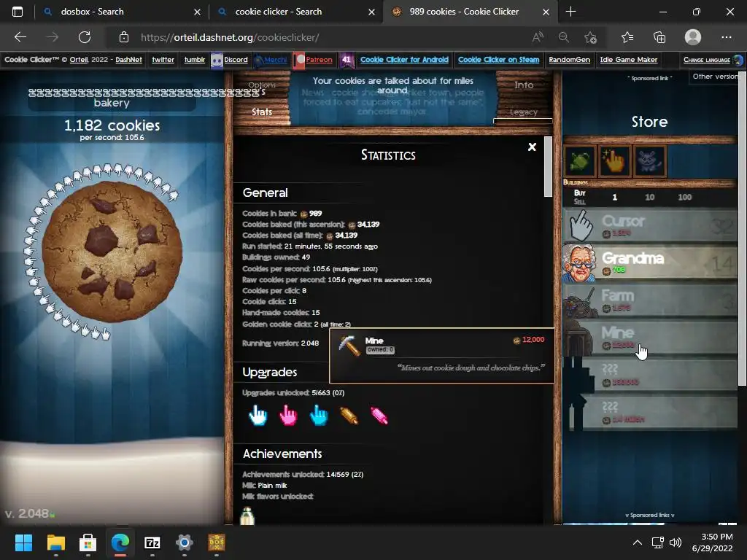This screenshot has width=747, height=560.
Task: Click the first blue cursor upgrade icon
Action: (258, 415)
